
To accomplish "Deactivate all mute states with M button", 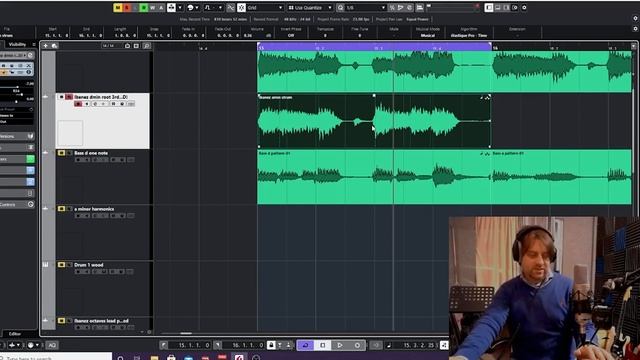I will (x=118, y=8).
